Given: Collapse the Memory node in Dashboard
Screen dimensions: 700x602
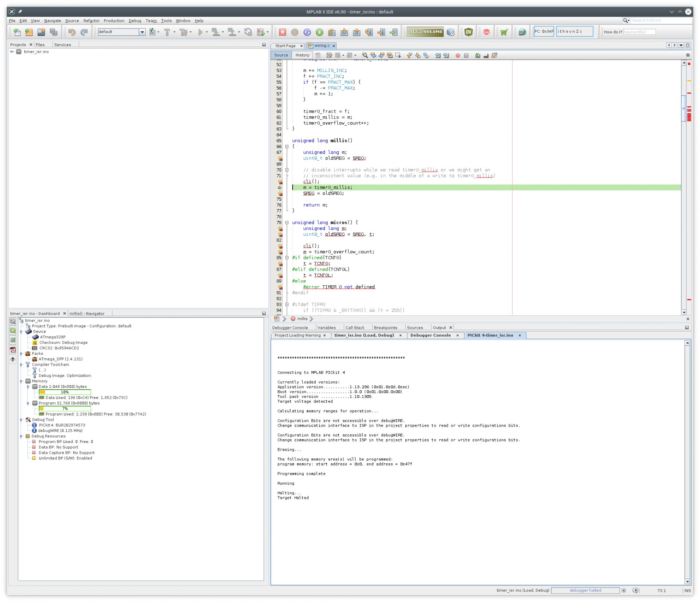Looking at the screenshot, I should 21,382.
